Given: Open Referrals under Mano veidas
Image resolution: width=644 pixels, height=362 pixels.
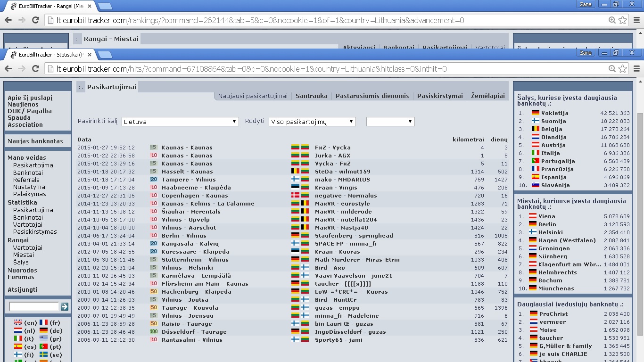Looking at the screenshot, I should (26, 180).
